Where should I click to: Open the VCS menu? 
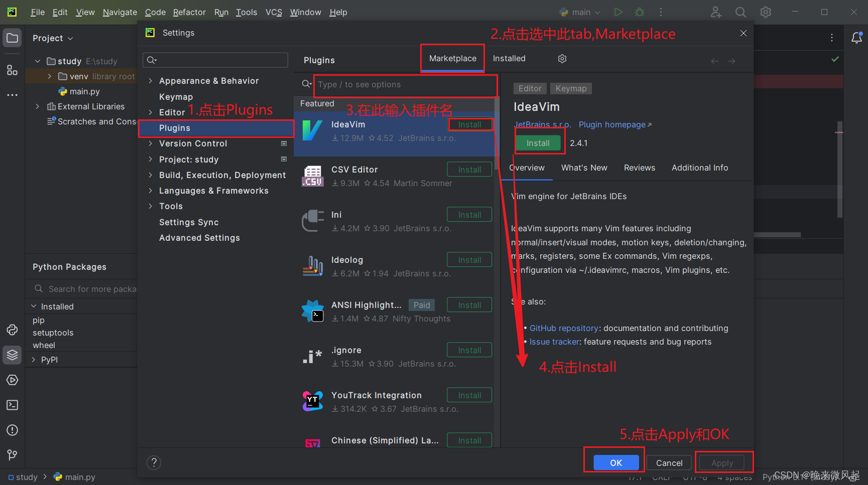coord(274,12)
